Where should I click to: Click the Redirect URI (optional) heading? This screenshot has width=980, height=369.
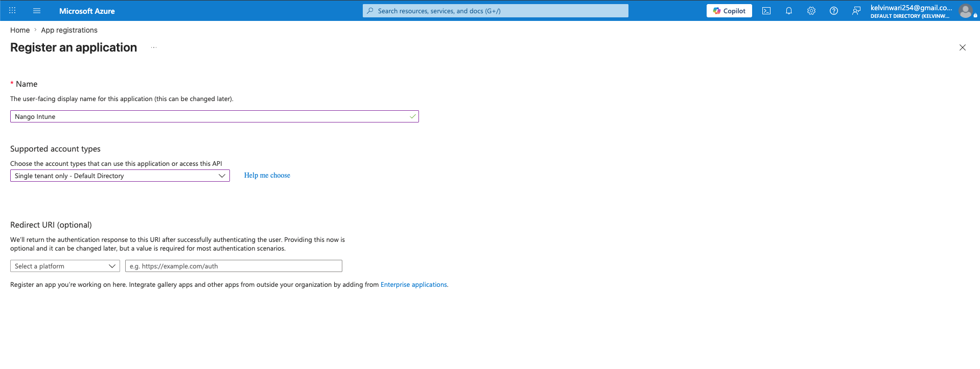51,225
